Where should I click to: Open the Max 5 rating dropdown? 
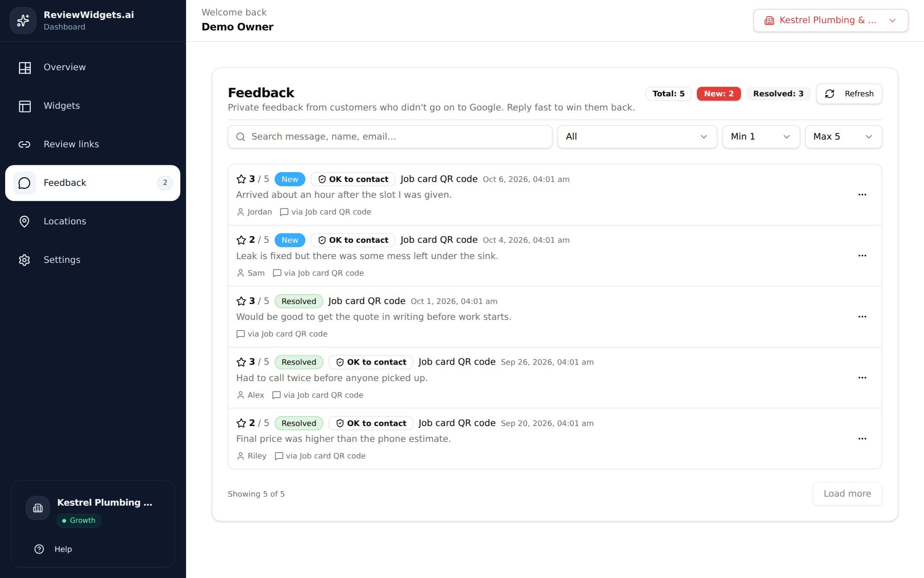point(843,137)
